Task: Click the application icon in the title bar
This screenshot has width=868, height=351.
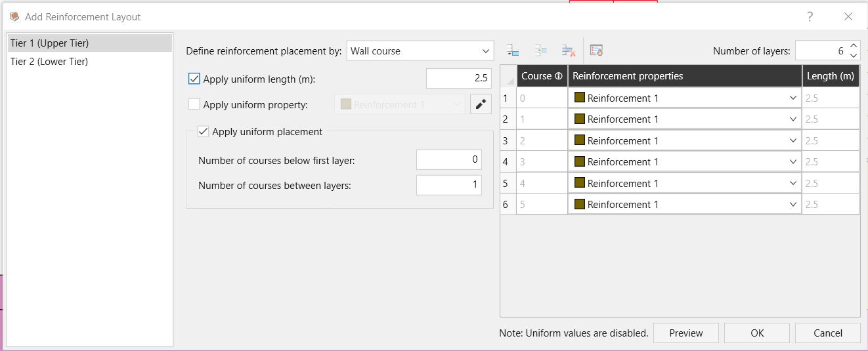Action: coord(14,16)
